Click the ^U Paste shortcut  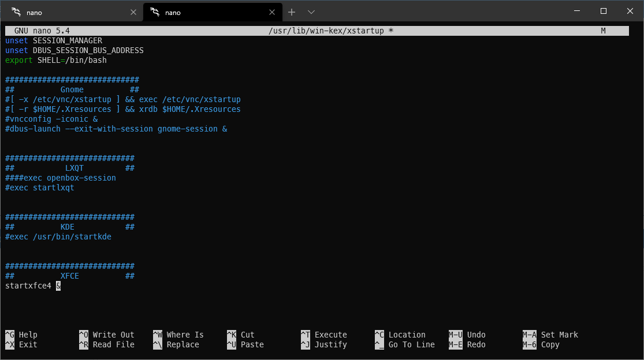245,344
